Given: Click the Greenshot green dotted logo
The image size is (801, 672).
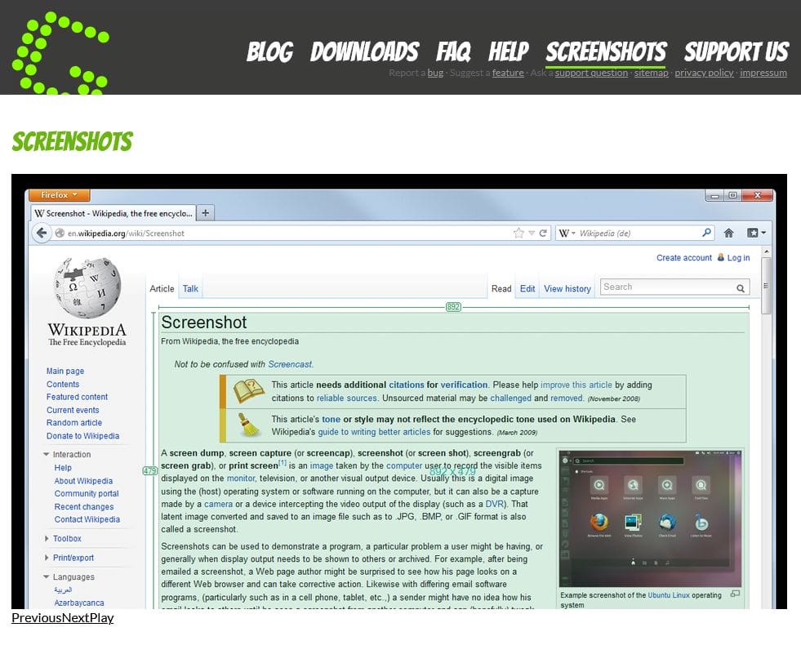Looking at the screenshot, I should 60,52.
